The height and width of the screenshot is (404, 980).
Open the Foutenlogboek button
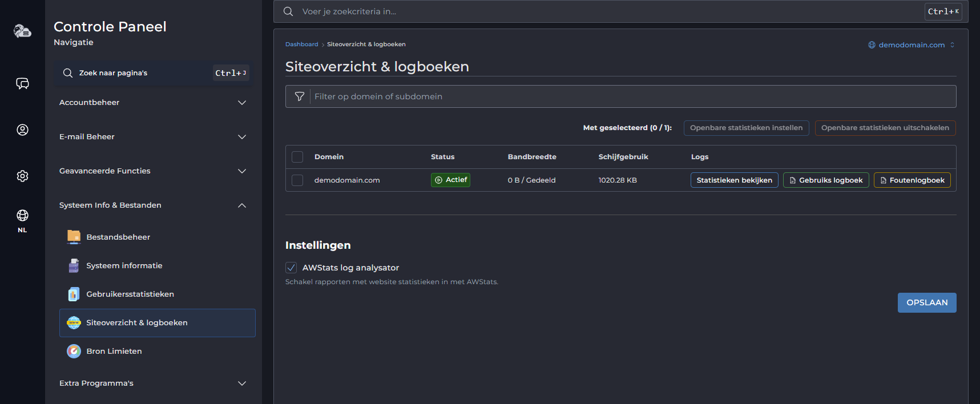click(912, 180)
